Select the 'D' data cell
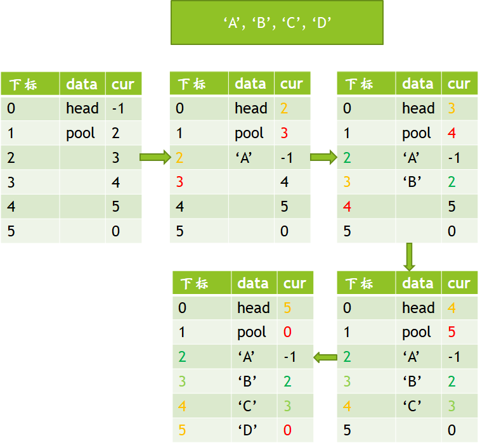Image resolution: width=480 pixels, height=448 pixels. point(247,430)
